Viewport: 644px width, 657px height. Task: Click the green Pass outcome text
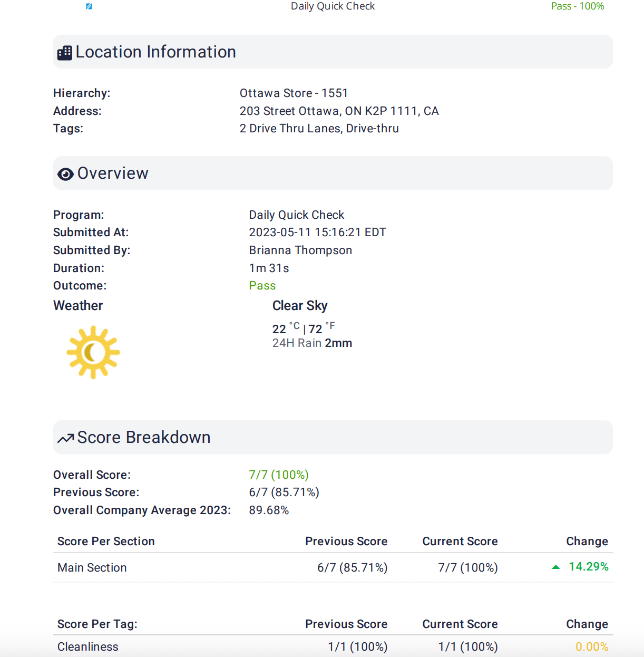pyautogui.click(x=262, y=286)
